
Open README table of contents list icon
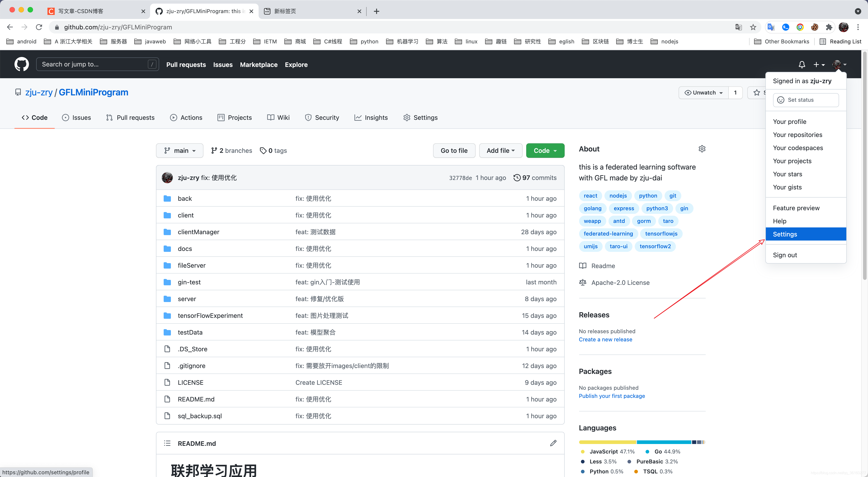click(167, 443)
